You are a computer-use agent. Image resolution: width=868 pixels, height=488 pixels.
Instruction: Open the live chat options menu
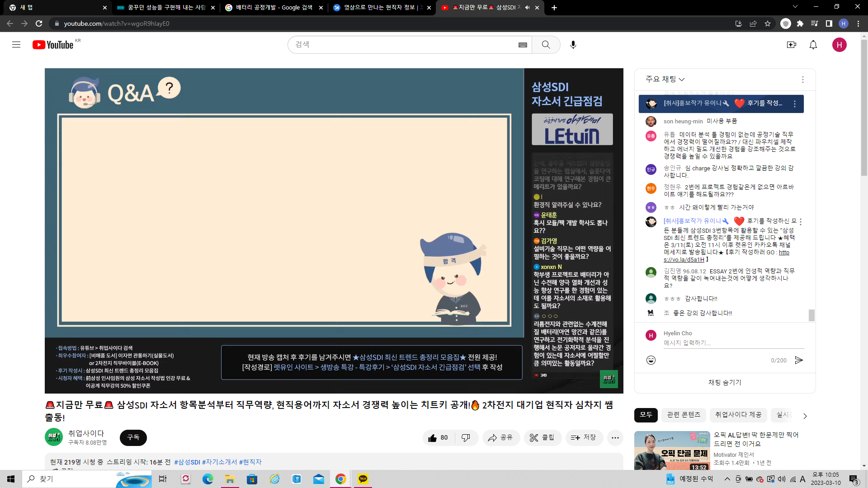[803, 80]
